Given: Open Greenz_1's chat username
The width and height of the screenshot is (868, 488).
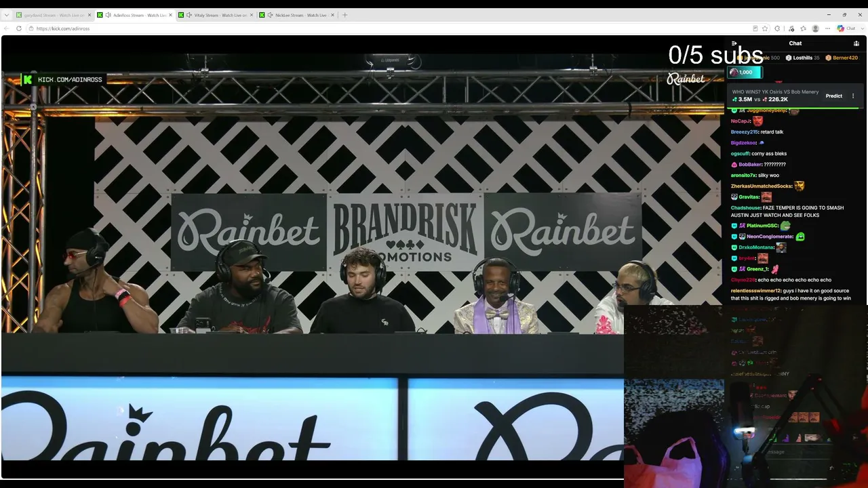Looking at the screenshot, I should coord(757,269).
